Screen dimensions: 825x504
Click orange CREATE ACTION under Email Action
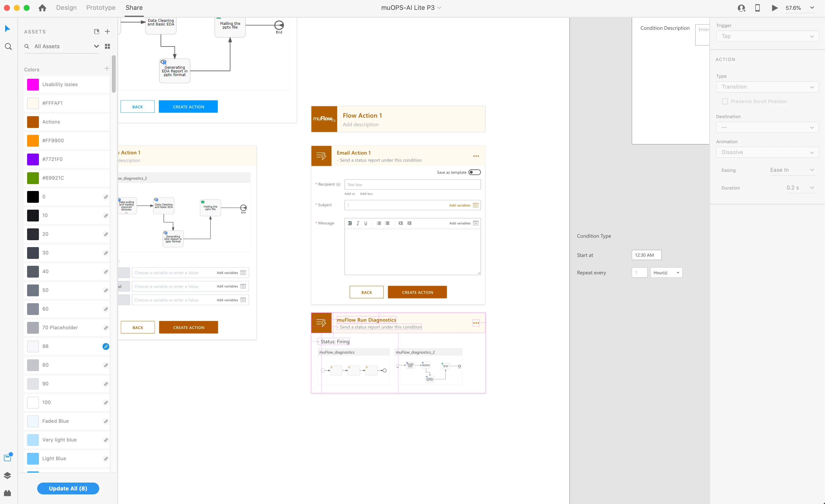[x=417, y=292]
